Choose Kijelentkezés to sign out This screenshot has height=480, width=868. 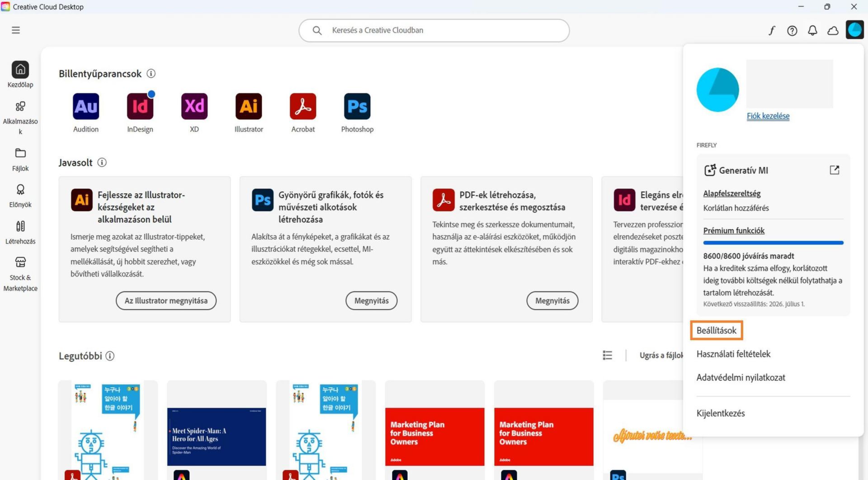721,413
